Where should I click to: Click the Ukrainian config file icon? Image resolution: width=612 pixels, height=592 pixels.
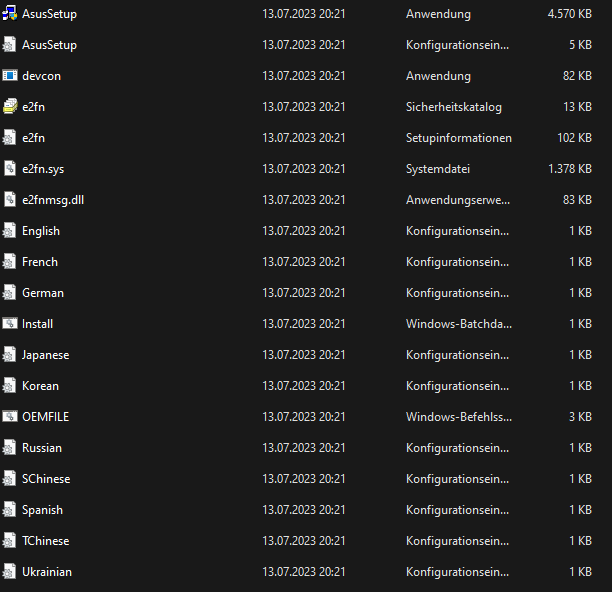tap(10, 572)
